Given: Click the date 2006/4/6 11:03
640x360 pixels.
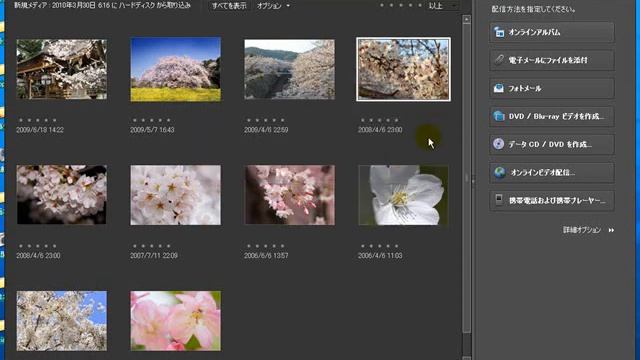Looking at the screenshot, I should (x=380, y=256).
